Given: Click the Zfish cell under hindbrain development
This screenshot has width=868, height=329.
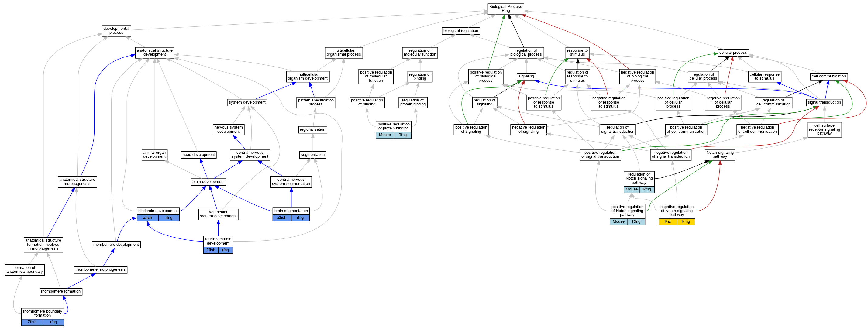Looking at the screenshot, I should pos(148,218).
